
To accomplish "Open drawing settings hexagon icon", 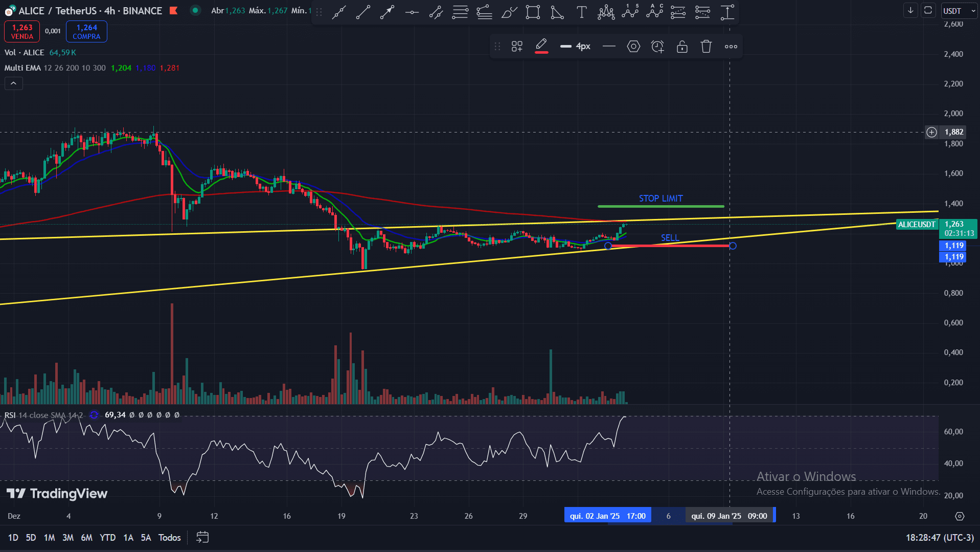I will pyautogui.click(x=633, y=47).
